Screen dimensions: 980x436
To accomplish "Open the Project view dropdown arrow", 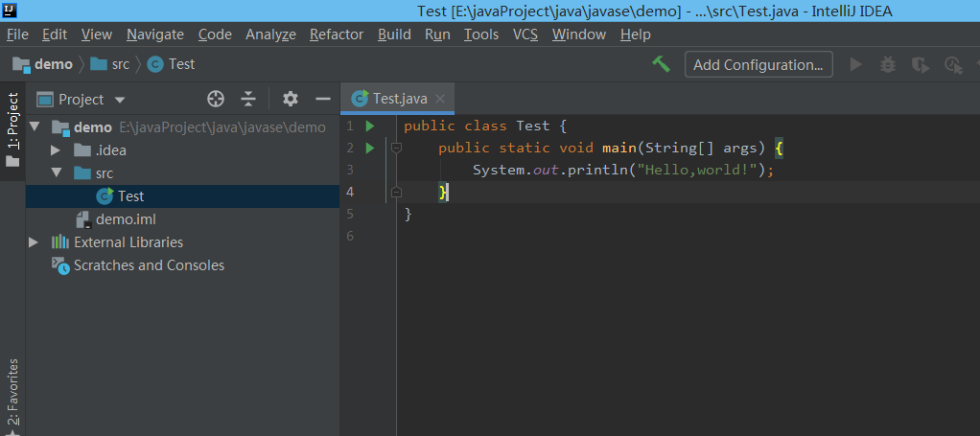I will coord(119,100).
